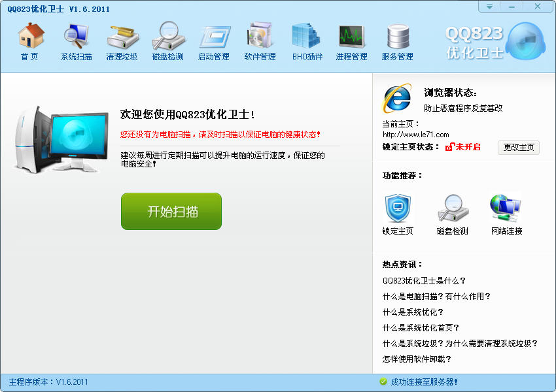Select the BHO插件 plugin icon

coord(307,41)
